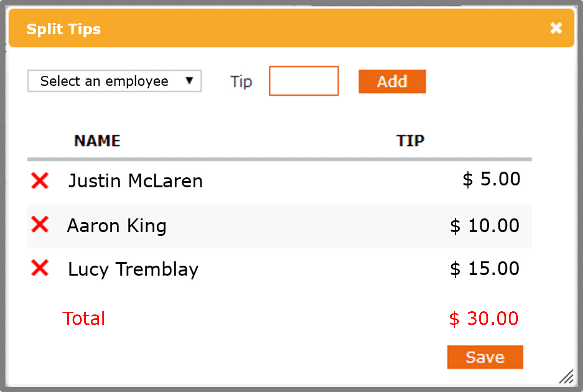
Task: Click the TIP column header
Action: 410,141
